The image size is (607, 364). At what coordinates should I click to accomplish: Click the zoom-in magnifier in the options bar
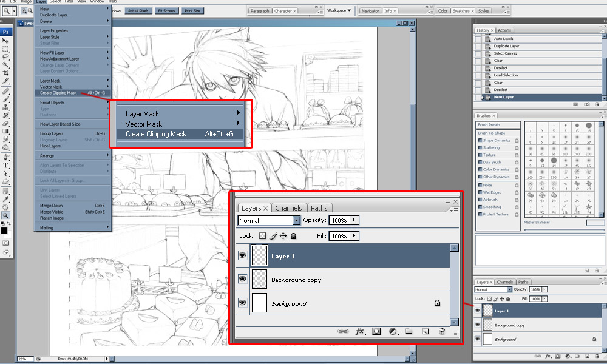(x=24, y=11)
